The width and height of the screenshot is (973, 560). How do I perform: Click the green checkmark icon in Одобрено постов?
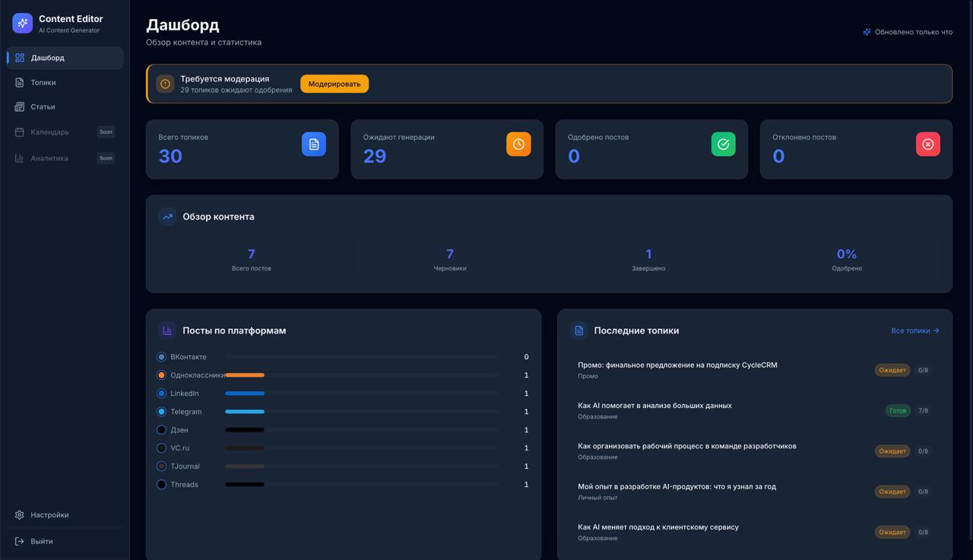[723, 144]
